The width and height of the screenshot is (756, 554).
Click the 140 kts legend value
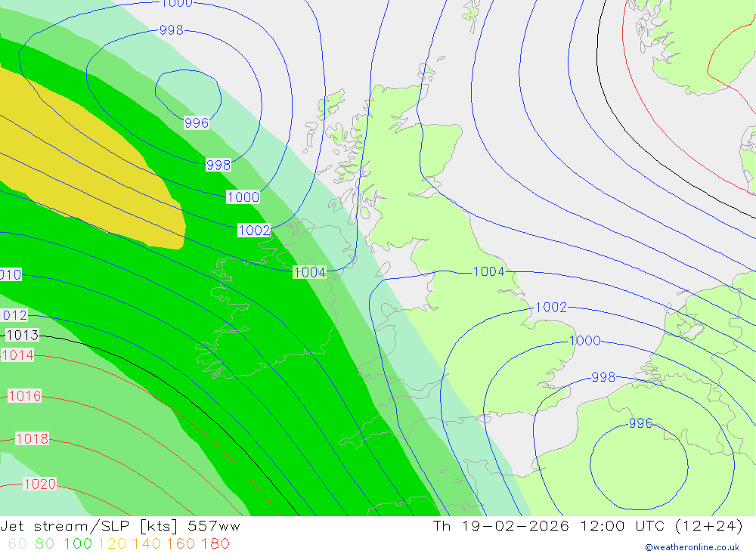[147, 543]
